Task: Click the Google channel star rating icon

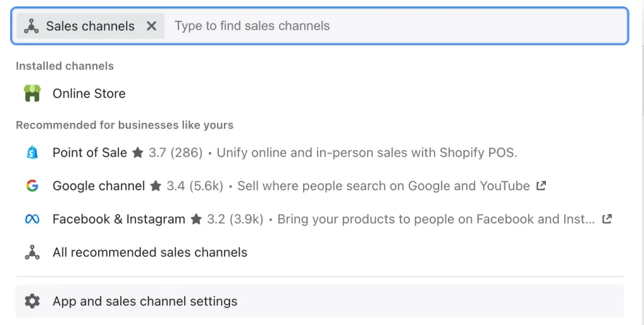Action: (x=156, y=186)
